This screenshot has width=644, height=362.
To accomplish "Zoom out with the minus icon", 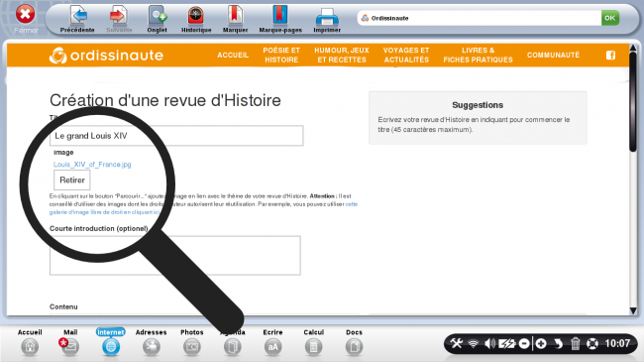I will click(524, 343).
